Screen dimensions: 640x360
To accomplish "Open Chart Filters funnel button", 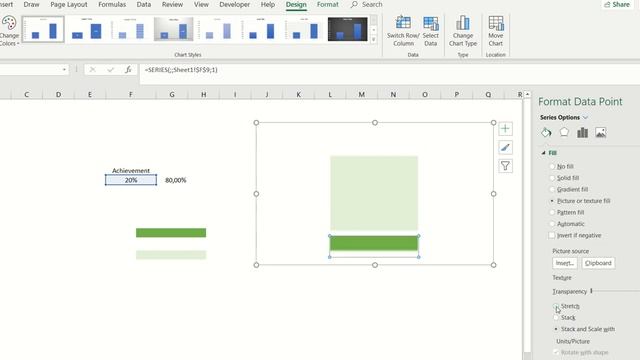I will click(505, 166).
